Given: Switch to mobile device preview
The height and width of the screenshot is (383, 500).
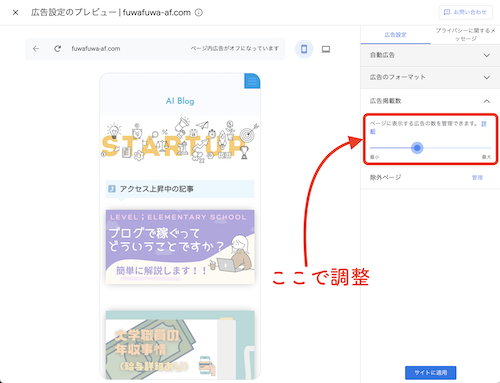Looking at the screenshot, I should coord(304,49).
